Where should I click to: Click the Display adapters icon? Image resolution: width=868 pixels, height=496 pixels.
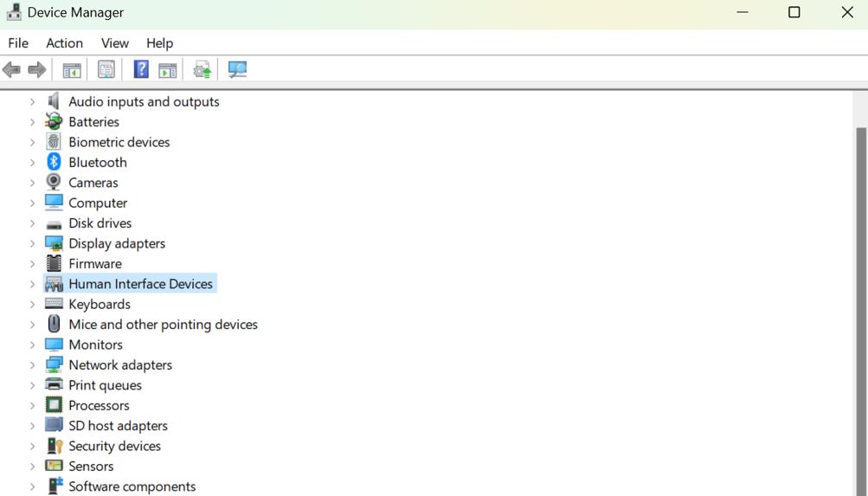click(x=54, y=243)
